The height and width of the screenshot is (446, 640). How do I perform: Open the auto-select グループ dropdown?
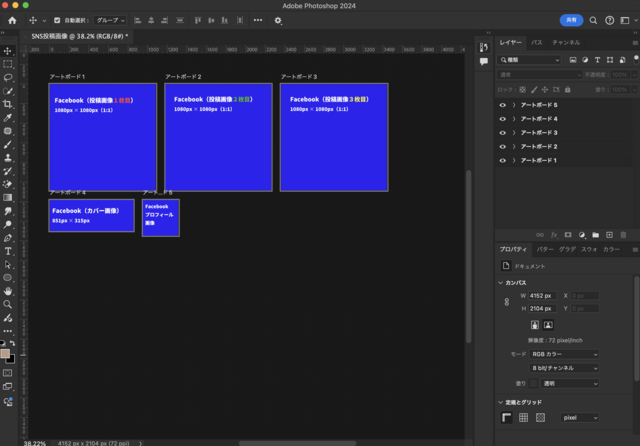point(110,20)
